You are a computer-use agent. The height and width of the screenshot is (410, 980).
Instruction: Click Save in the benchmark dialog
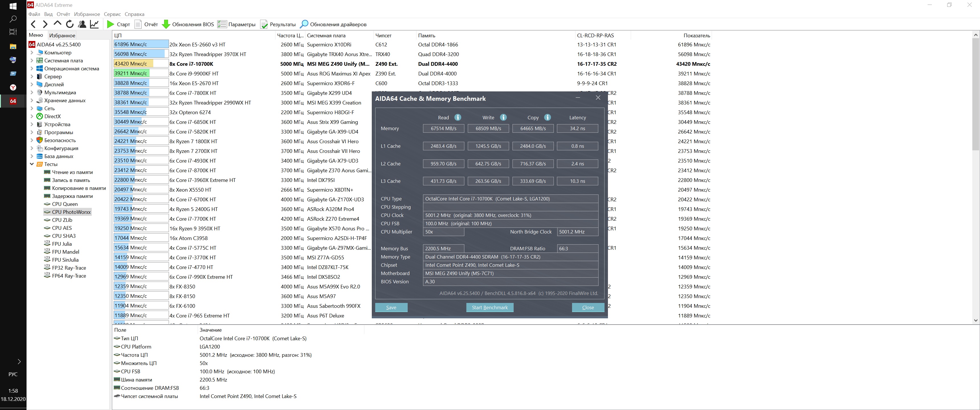pos(391,307)
